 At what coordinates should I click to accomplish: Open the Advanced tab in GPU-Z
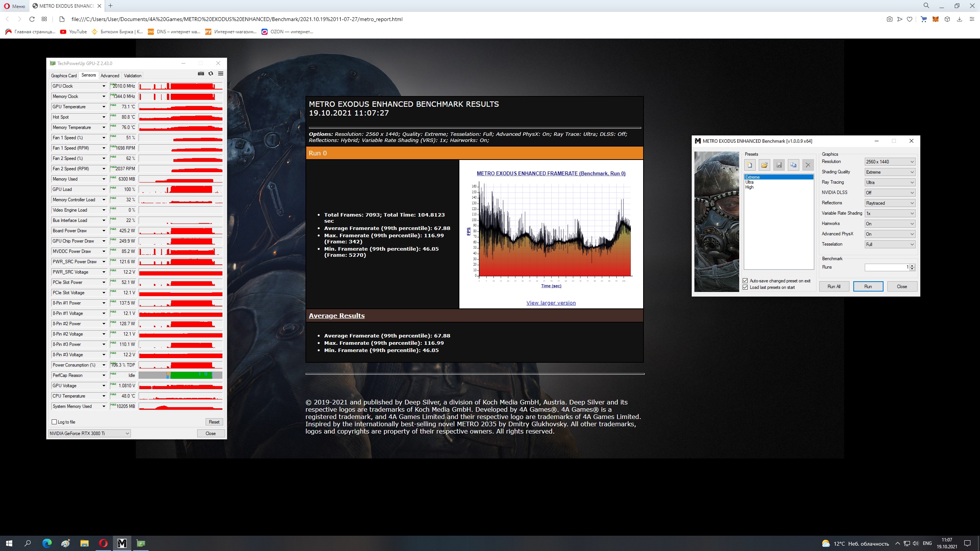click(110, 76)
